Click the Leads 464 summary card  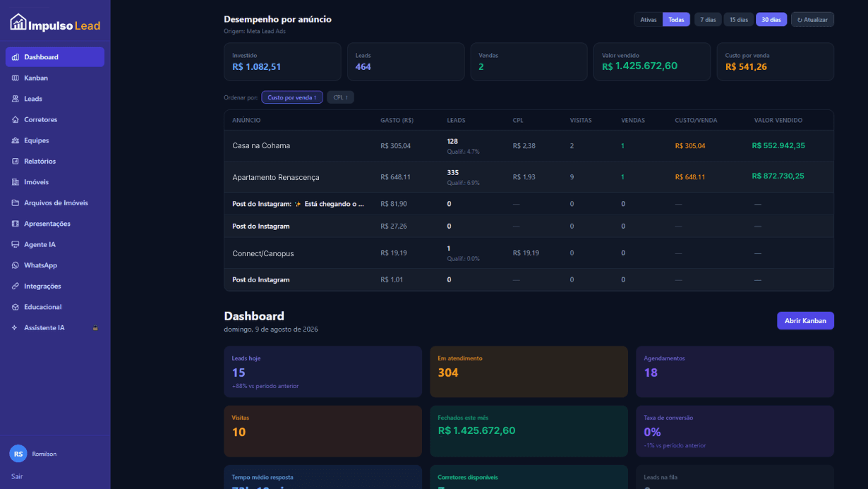click(x=406, y=61)
